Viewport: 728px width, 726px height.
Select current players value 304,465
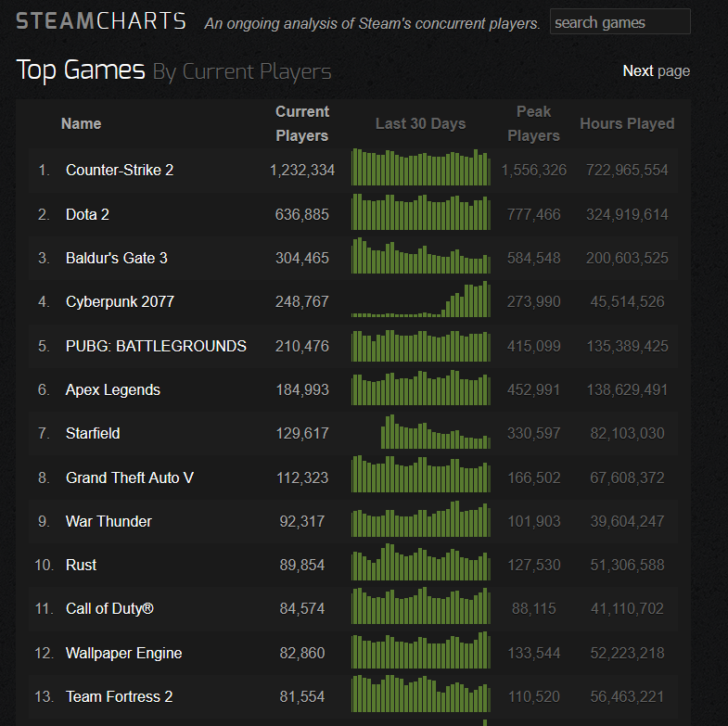(x=302, y=258)
